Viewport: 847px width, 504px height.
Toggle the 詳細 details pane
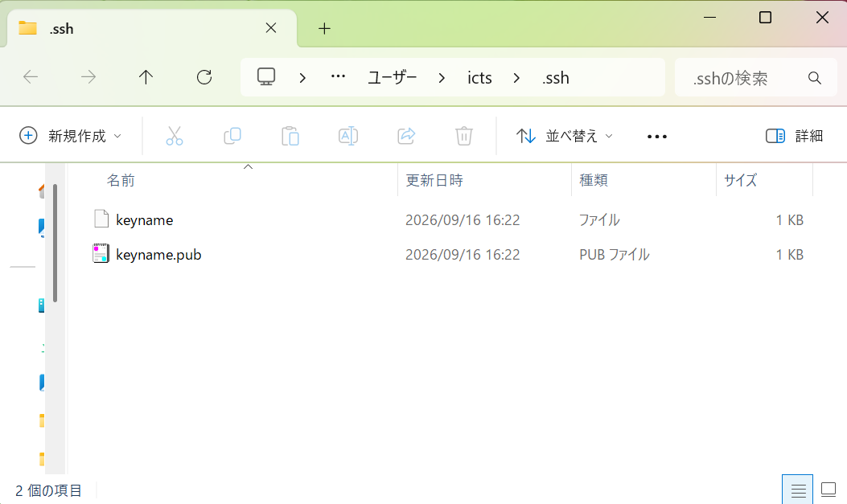[x=794, y=136]
